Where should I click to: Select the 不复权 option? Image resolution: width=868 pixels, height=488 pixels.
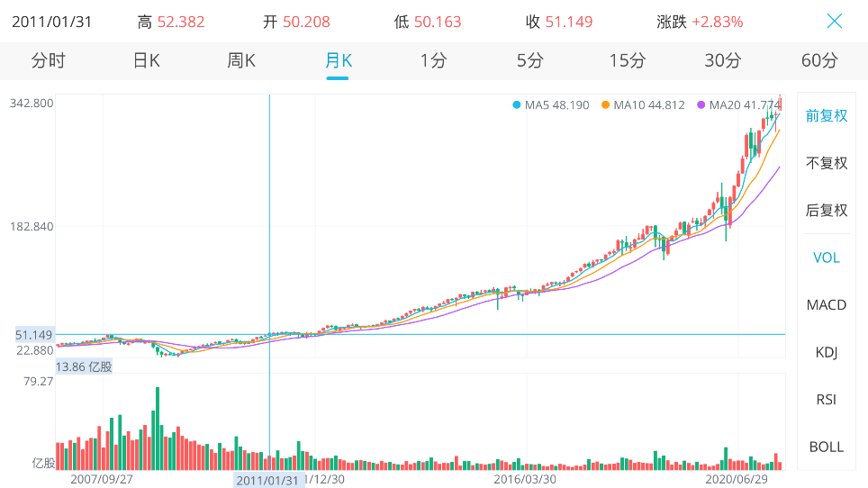click(x=827, y=163)
